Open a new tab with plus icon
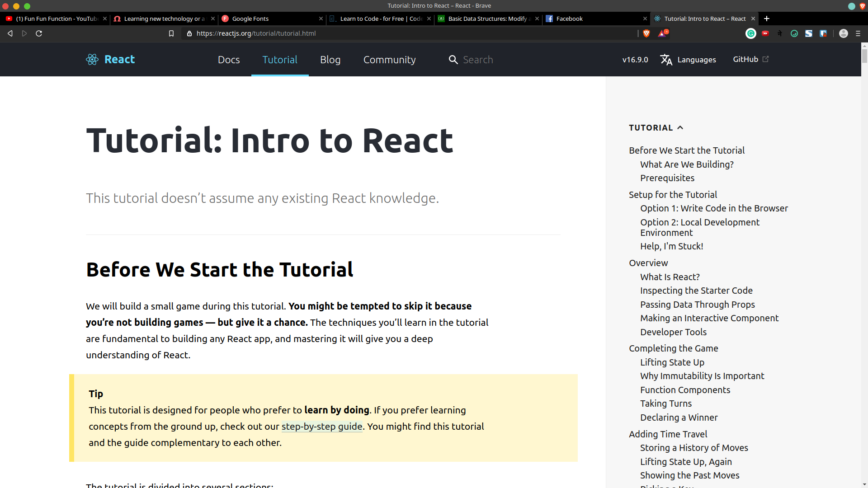 click(767, 19)
